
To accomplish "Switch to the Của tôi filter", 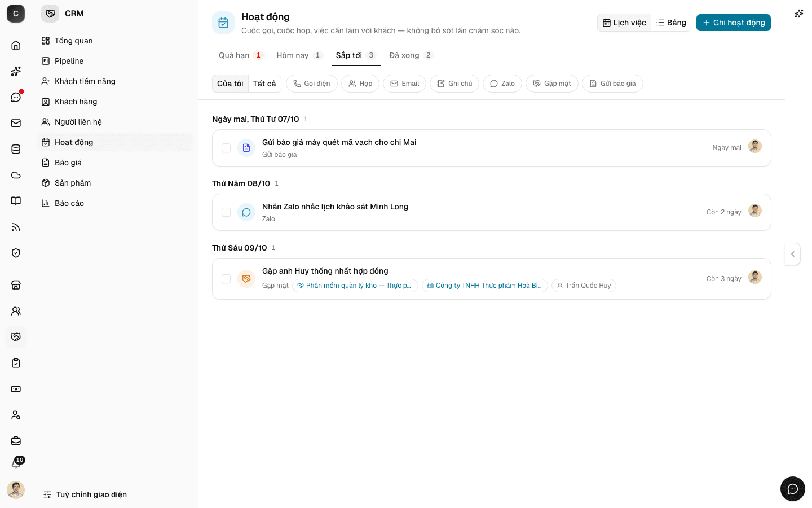I will (x=230, y=84).
